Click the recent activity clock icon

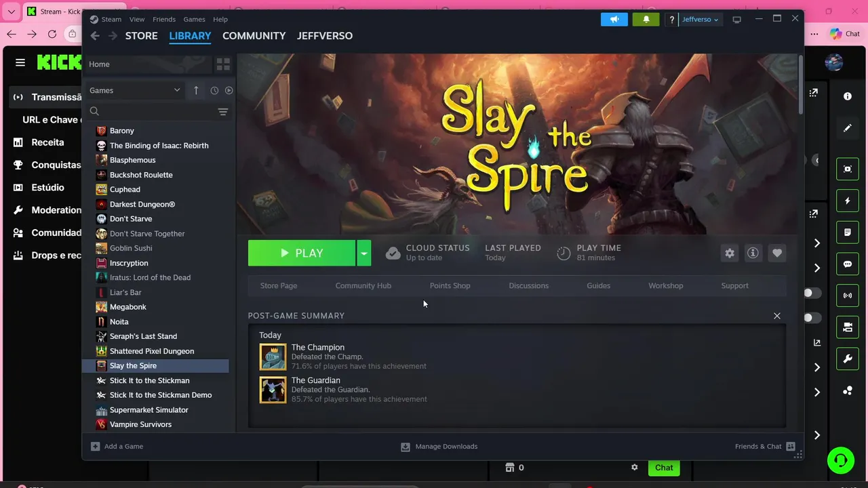[214, 90]
